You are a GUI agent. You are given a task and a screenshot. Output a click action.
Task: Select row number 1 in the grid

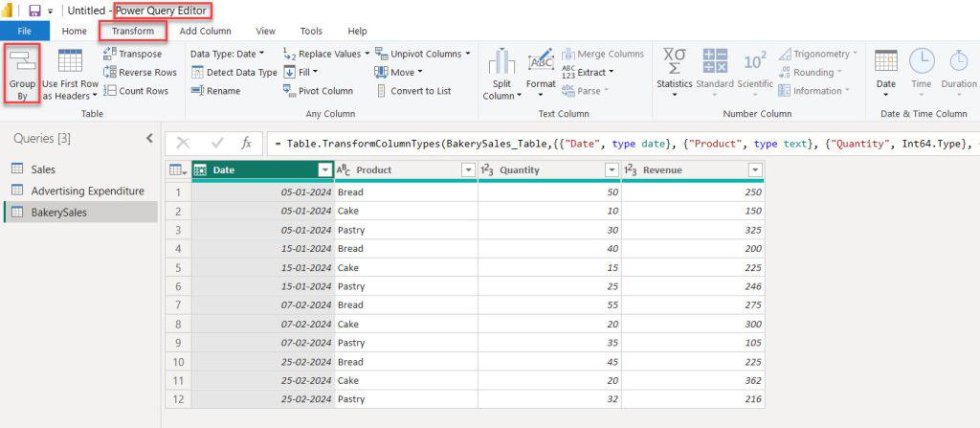178,192
